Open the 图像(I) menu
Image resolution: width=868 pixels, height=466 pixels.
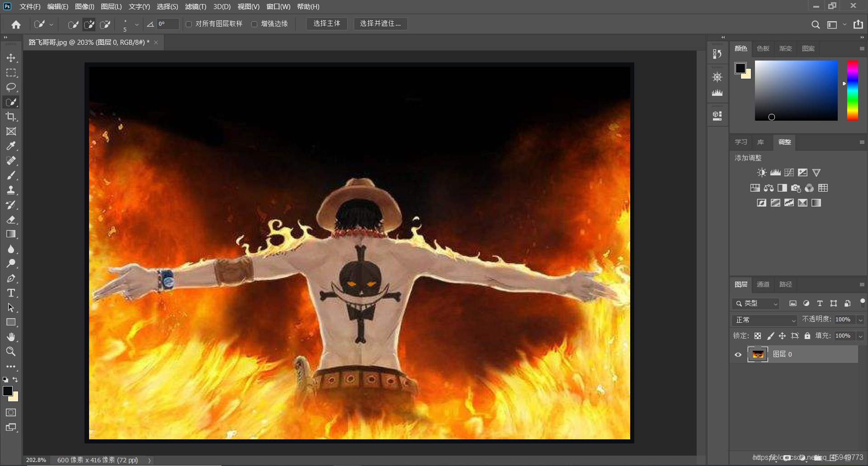click(85, 7)
